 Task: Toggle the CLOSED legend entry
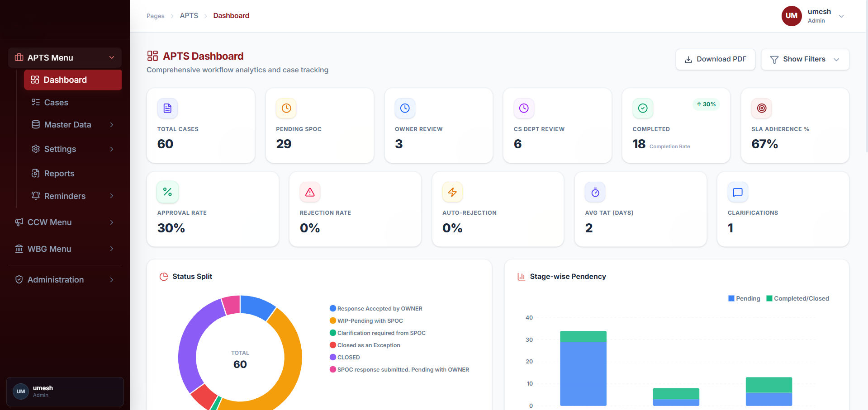coord(345,357)
